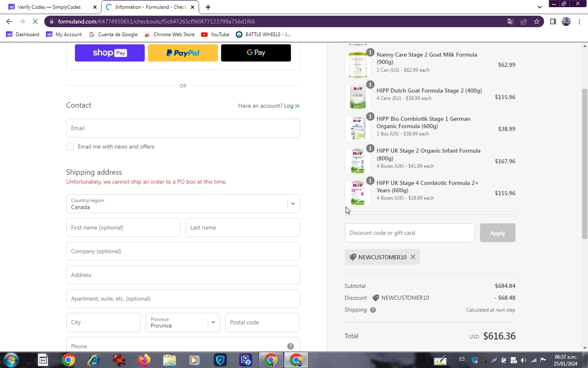Open the Chrome Web Store bookmark
The image size is (588, 368).
point(169,35)
